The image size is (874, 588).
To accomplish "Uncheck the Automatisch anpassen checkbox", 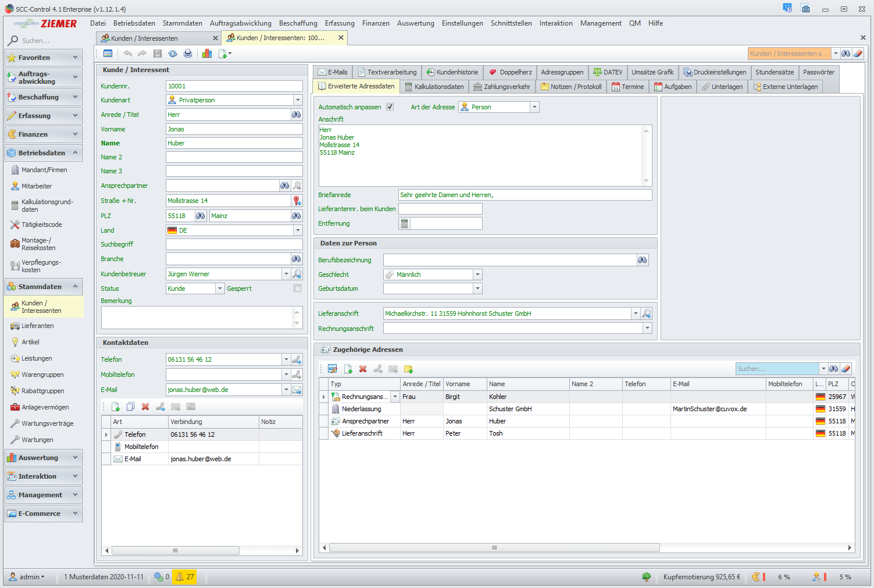I will [390, 107].
